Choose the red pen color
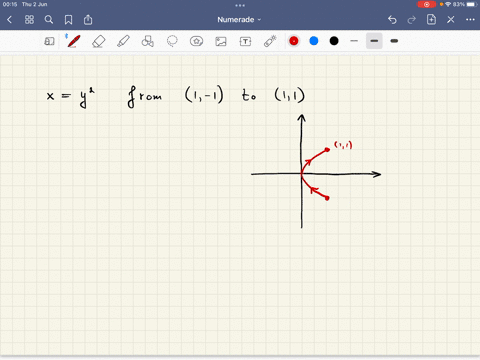Image resolution: width=480 pixels, height=360 pixels. (x=294, y=41)
